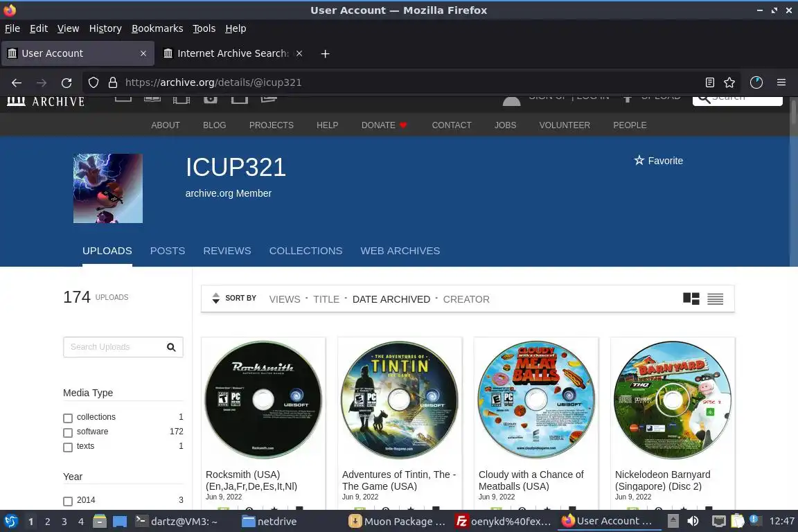Open the PEOPLE navigation link
798x532 pixels.
630,125
